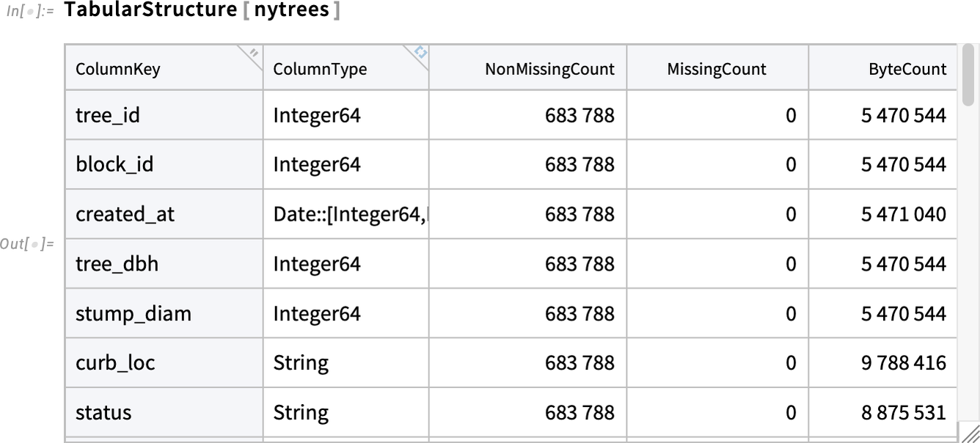The image size is (980, 443).
Task: Select the ColumnKey column header
Action: [164, 68]
